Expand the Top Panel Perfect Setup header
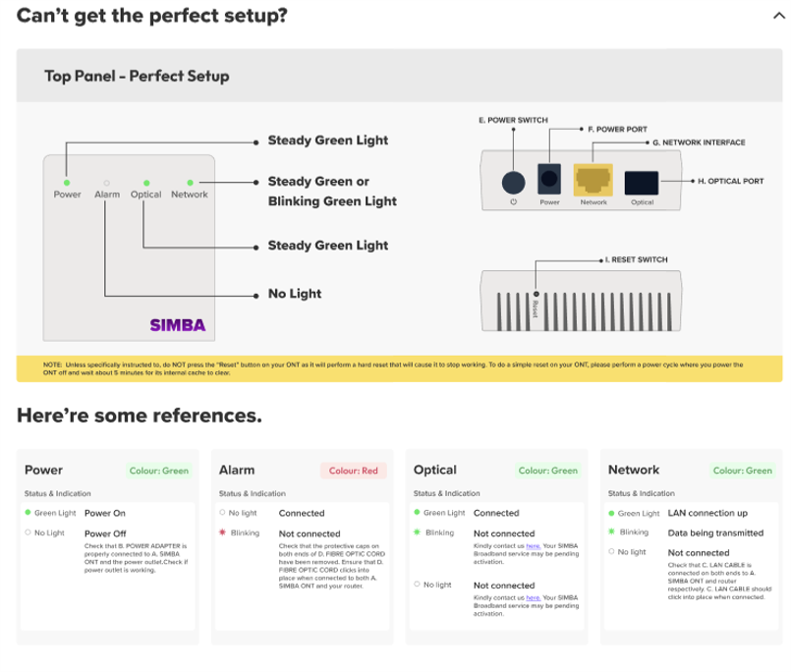 (x=136, y=76)
